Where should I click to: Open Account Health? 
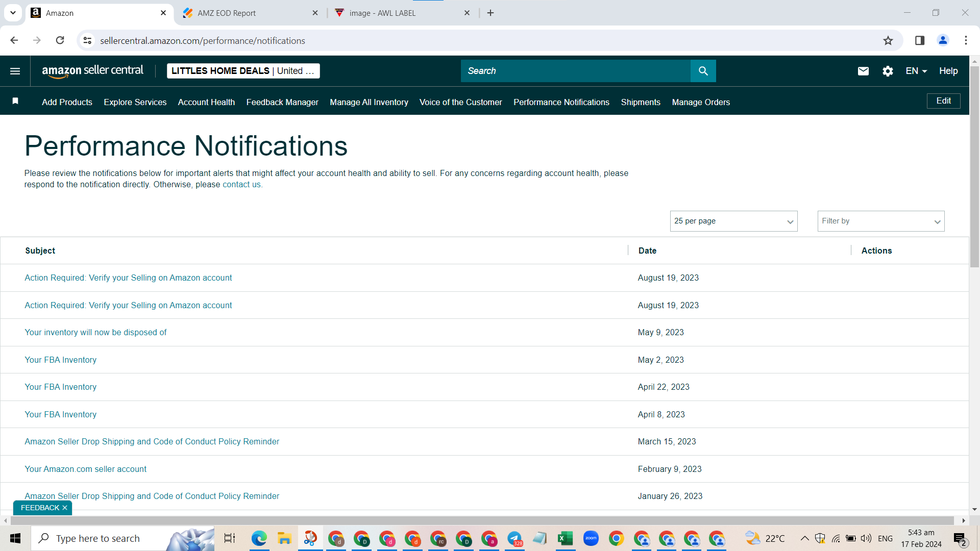tap(206, 102)
